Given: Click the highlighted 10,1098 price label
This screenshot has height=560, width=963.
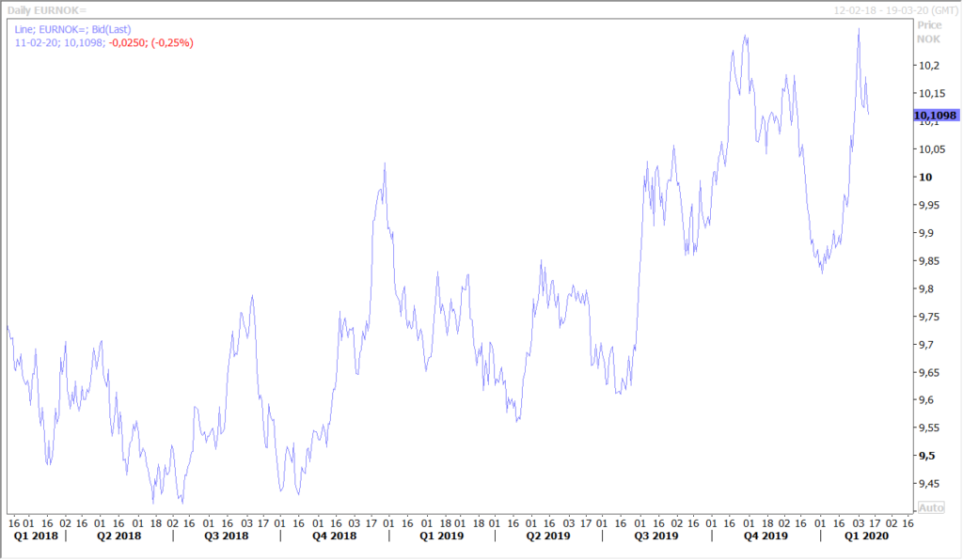Looking at the screenshot, I should 935,116.
